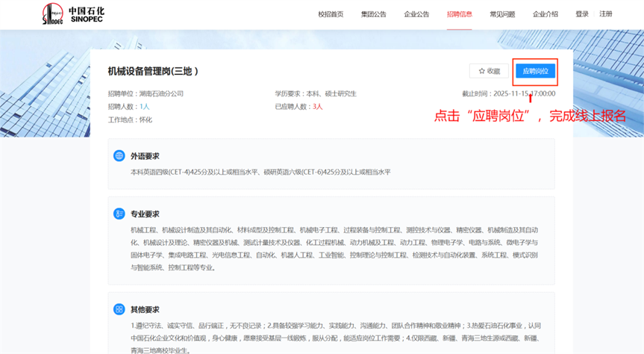Click 招聘单位：湖南石油分公司 text
This screenshot has width=644, height=354.
tap(146, 94)
